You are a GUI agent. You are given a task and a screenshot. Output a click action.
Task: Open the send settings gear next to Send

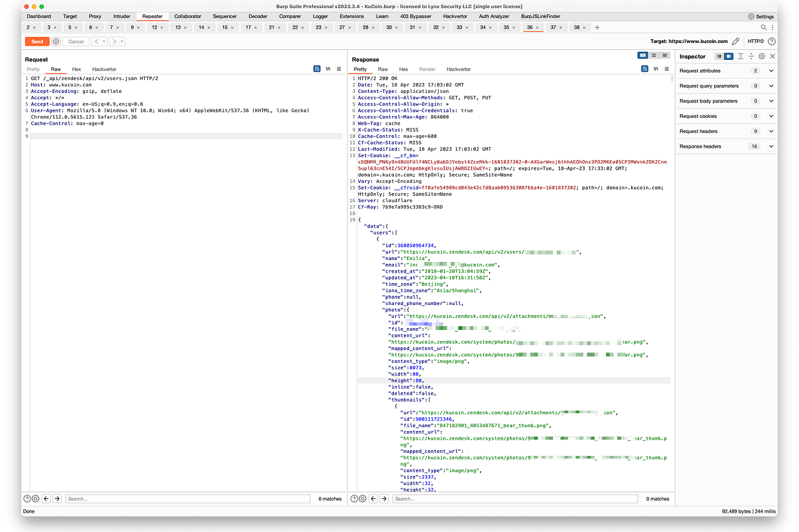pos(56,41)
